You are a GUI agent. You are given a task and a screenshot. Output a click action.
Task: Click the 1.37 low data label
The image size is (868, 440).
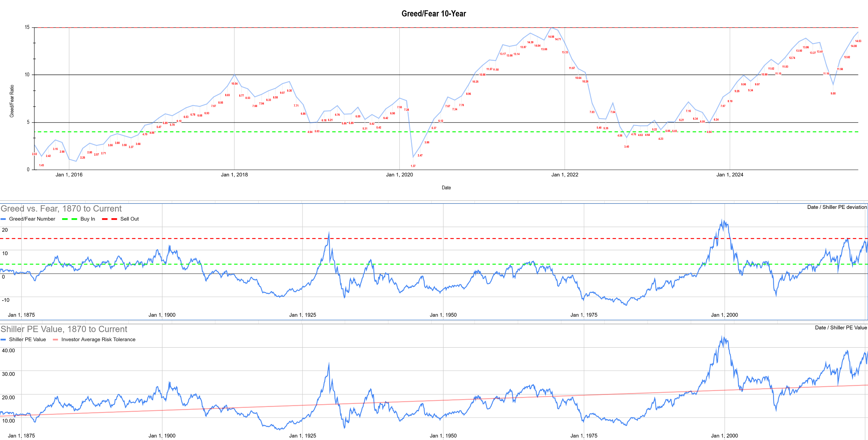(413, 166)
